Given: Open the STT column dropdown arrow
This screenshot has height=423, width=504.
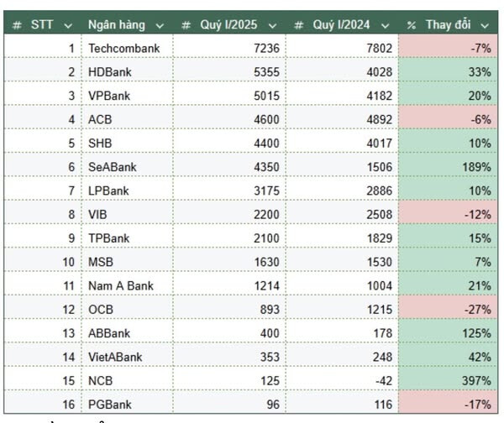Looking at the screenshot, I should (68, 24).
